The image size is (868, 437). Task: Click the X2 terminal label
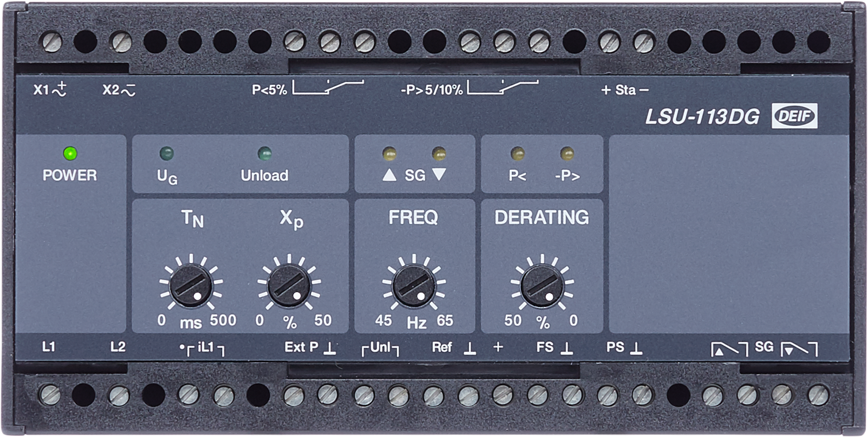pyautogui.click(x=110, y=90)
